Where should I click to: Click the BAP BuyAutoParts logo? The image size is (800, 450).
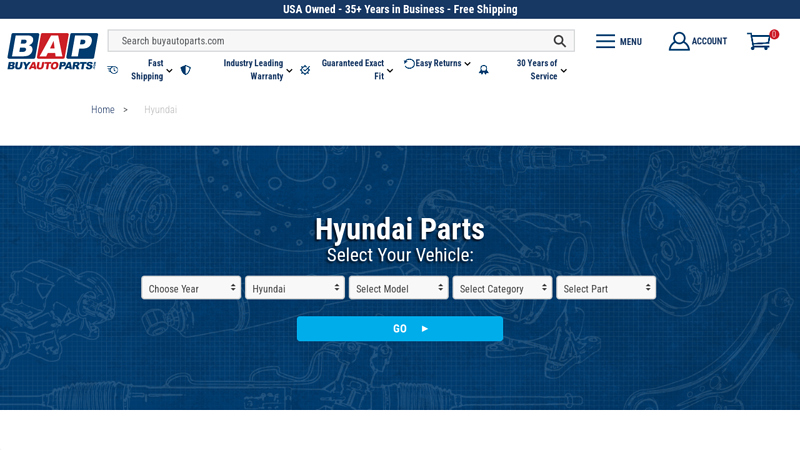52,52
